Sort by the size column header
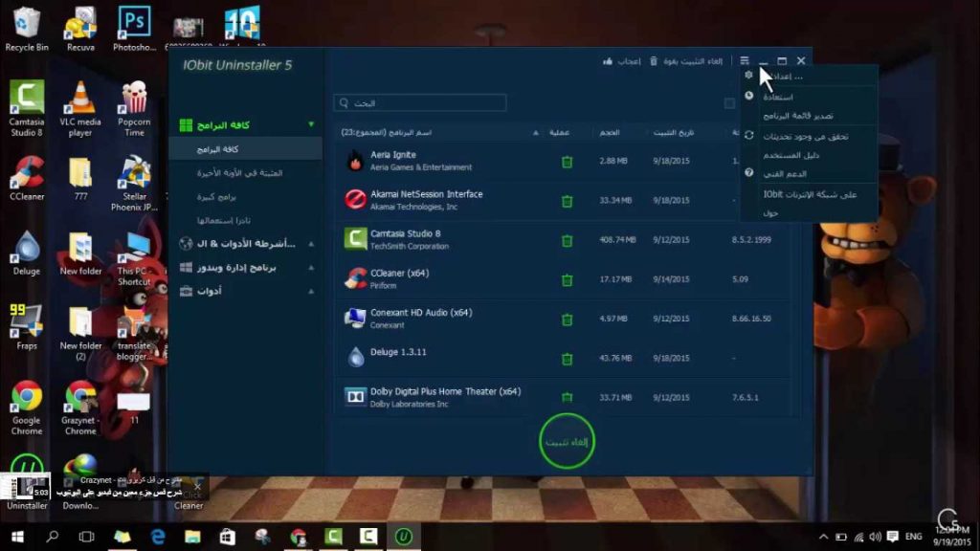Image resolution: width=980 pixels, height=551 pixels. click(x=610, y=132)
